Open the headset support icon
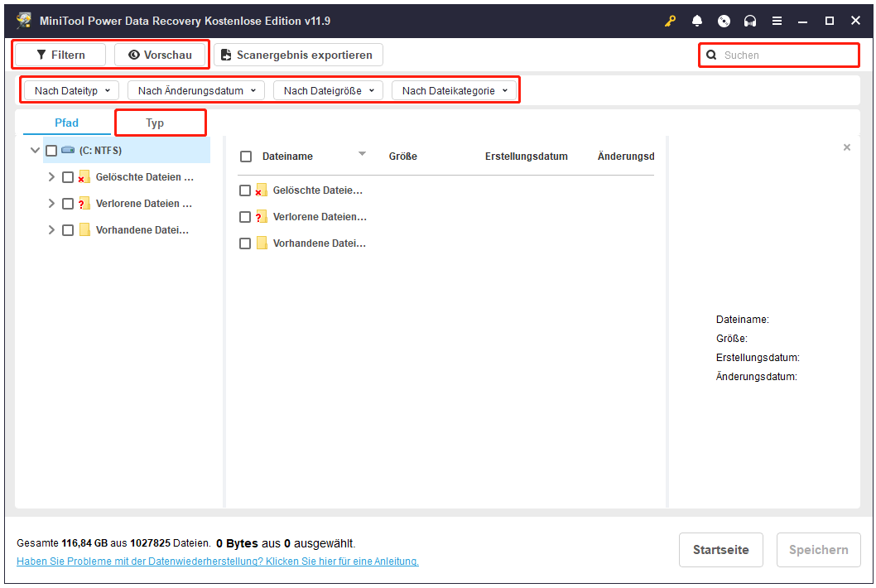 coord(750,22)
